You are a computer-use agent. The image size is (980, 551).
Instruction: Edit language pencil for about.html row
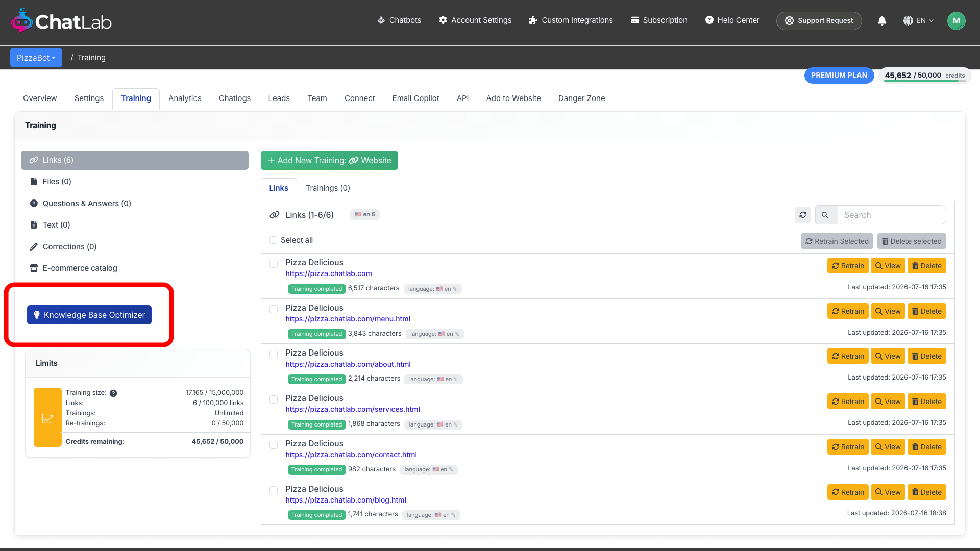[456, 379]
